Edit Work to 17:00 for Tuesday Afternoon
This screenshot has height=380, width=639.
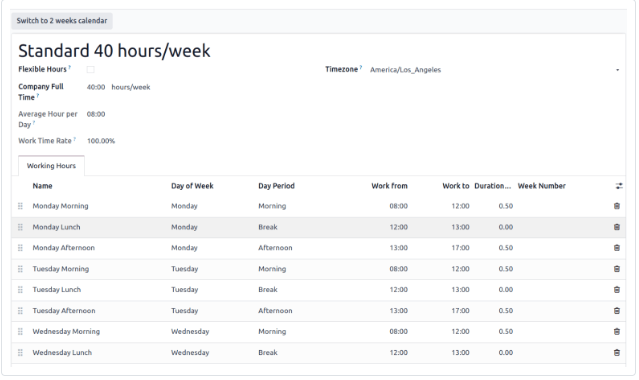click(x=460, y=311)
